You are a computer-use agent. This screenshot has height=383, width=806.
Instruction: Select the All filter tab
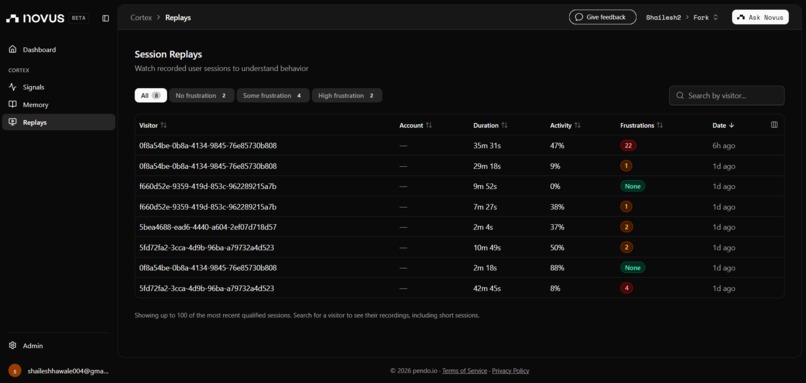coord(151,96)
